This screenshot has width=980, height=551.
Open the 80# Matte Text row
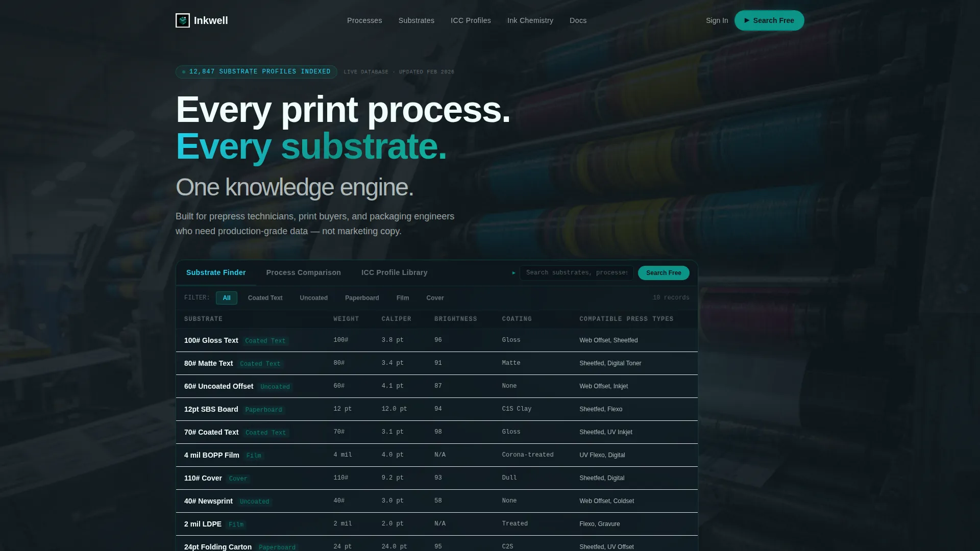pos(436,363)
